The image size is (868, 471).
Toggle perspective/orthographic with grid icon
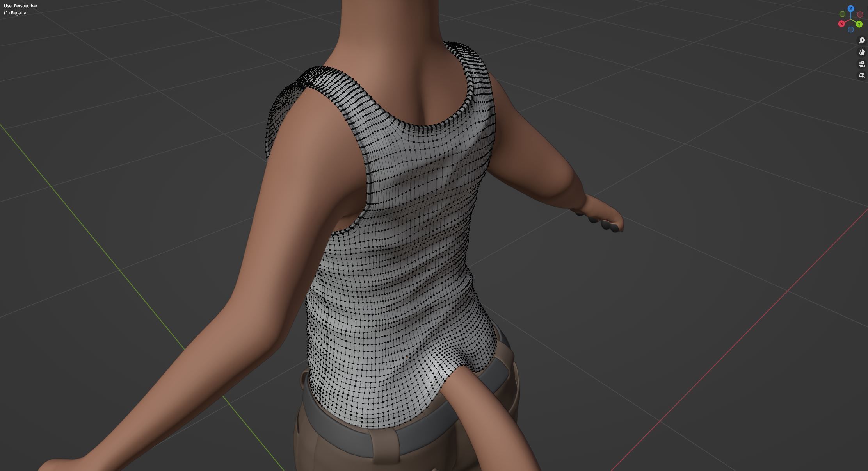861,76
